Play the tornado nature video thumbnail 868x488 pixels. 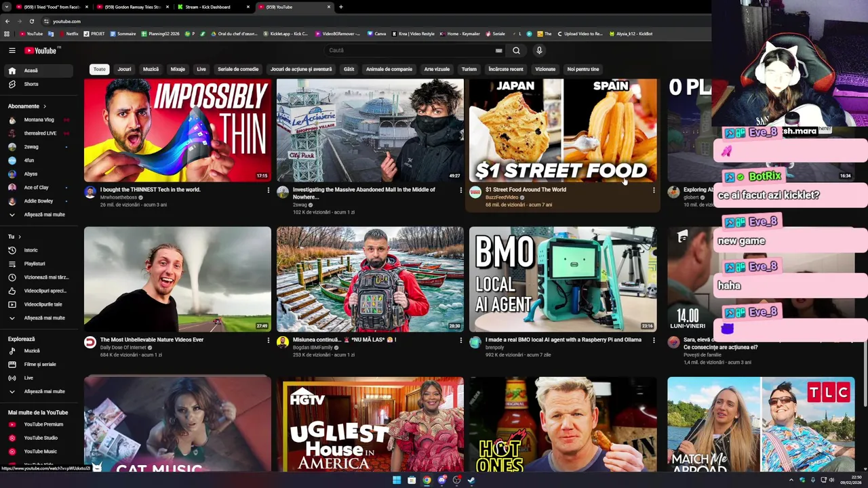[x=178, y=279]
